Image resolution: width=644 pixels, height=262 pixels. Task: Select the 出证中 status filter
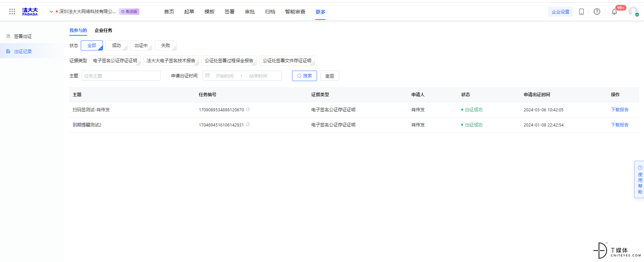[x=141, y=45]
